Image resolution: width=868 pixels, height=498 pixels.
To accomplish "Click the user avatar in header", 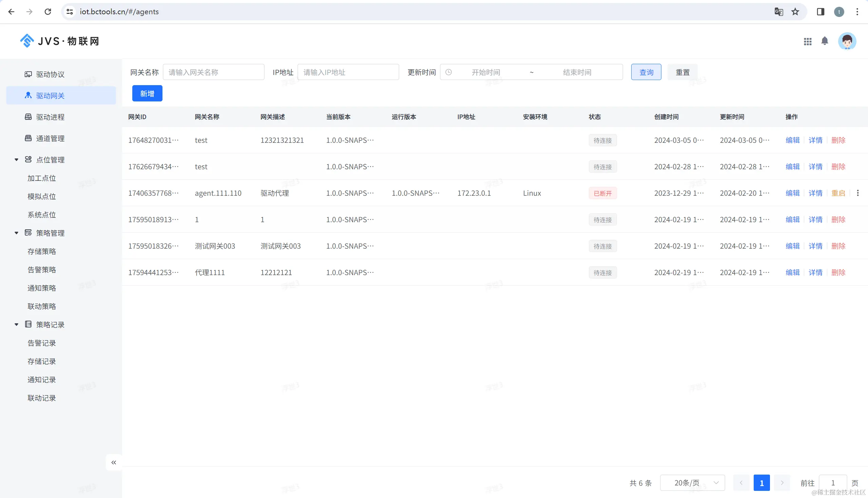I will point(847,41).
